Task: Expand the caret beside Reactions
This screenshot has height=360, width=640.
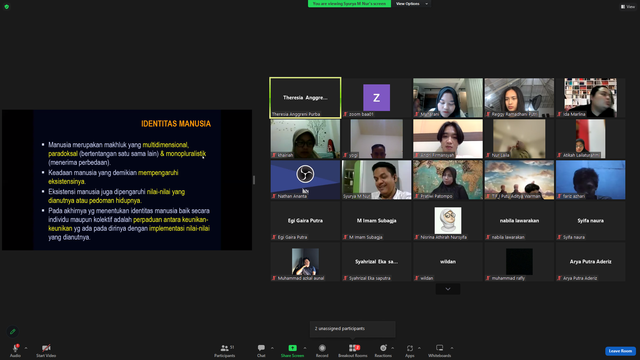Action: click(393, 348)
